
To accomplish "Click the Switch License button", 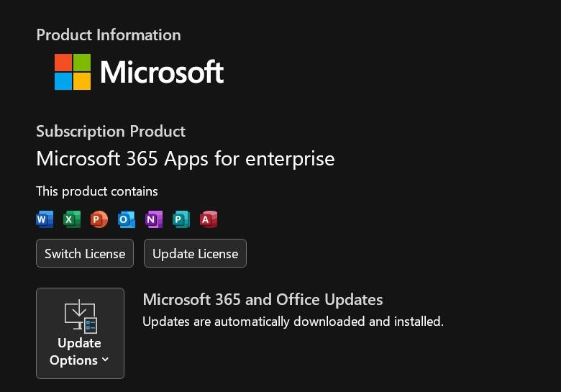I will (85, 253).
